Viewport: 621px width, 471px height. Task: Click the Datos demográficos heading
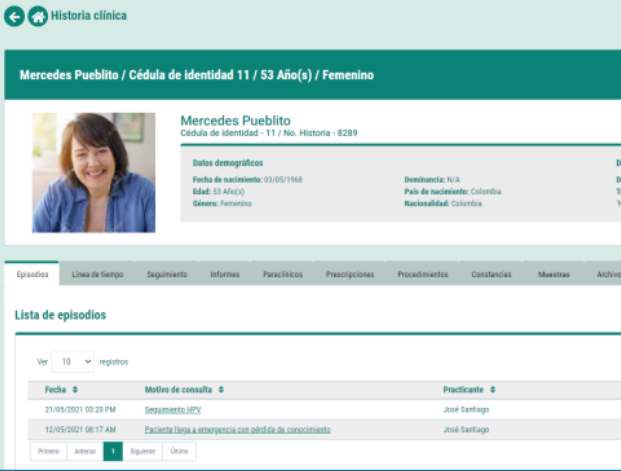pyautogui.click(x=228, y=163)
